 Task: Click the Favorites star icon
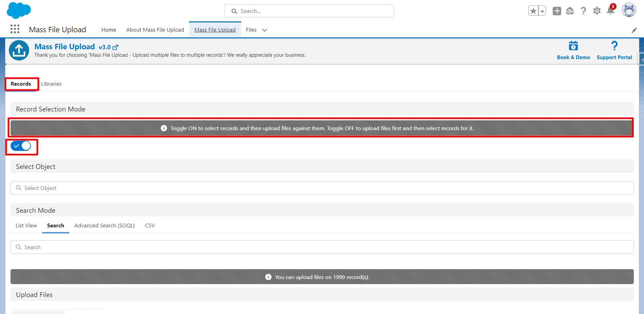click(x=533, y=11)
